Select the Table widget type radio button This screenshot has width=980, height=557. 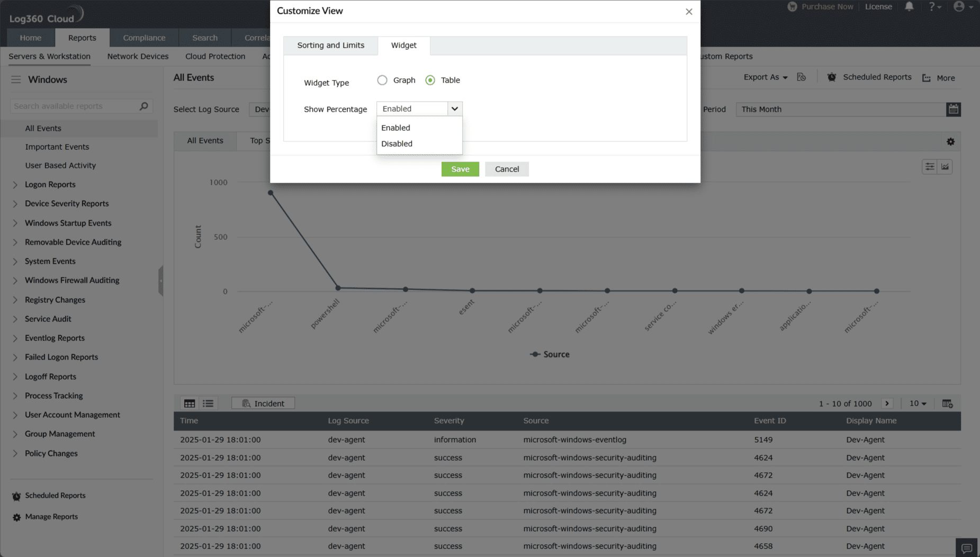click(x=430, y=80)
